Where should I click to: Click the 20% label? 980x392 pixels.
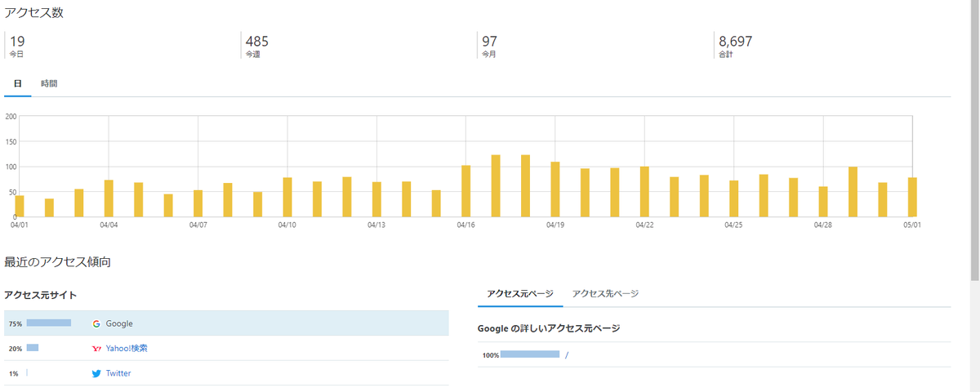click(16, 349)
